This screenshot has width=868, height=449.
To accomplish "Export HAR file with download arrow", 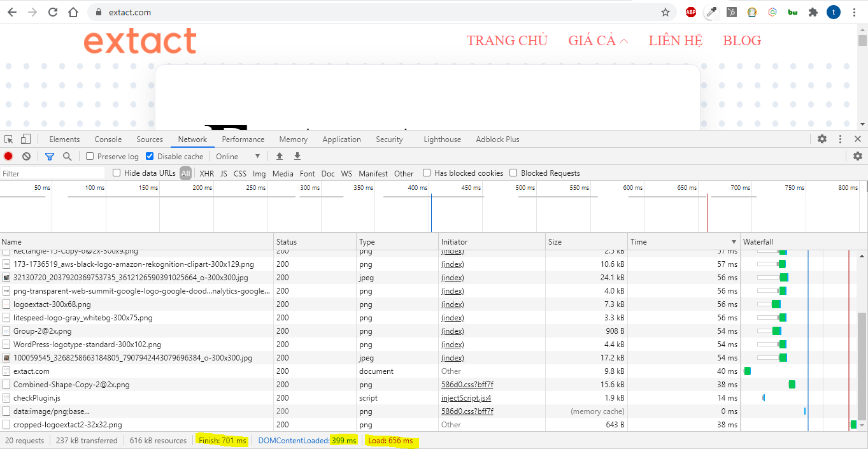I will pos(297,156).
